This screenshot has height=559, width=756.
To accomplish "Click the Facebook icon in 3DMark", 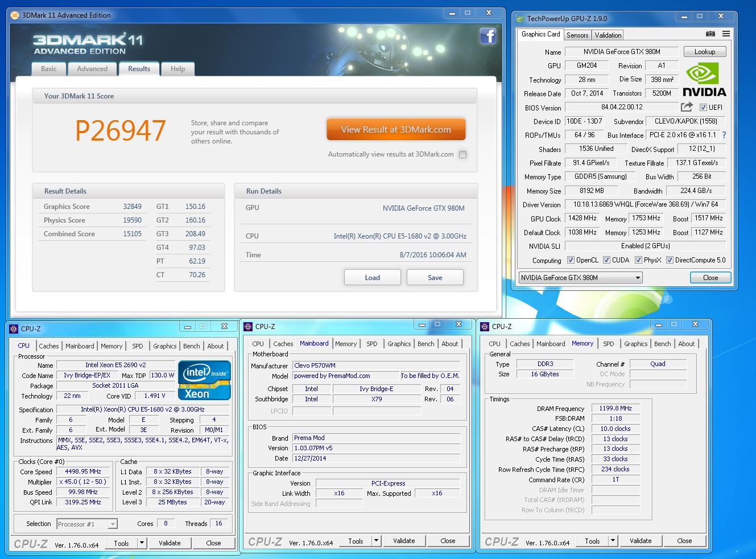I will point(488,36).
